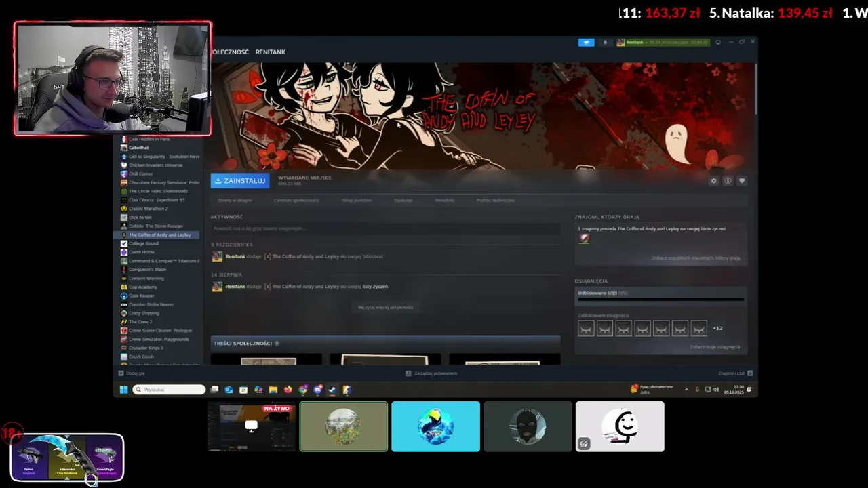The height and width of the screenshot is (488, 868).
Task: Click the Windows taskbar search box Wyszukaj
Action: 169,390
